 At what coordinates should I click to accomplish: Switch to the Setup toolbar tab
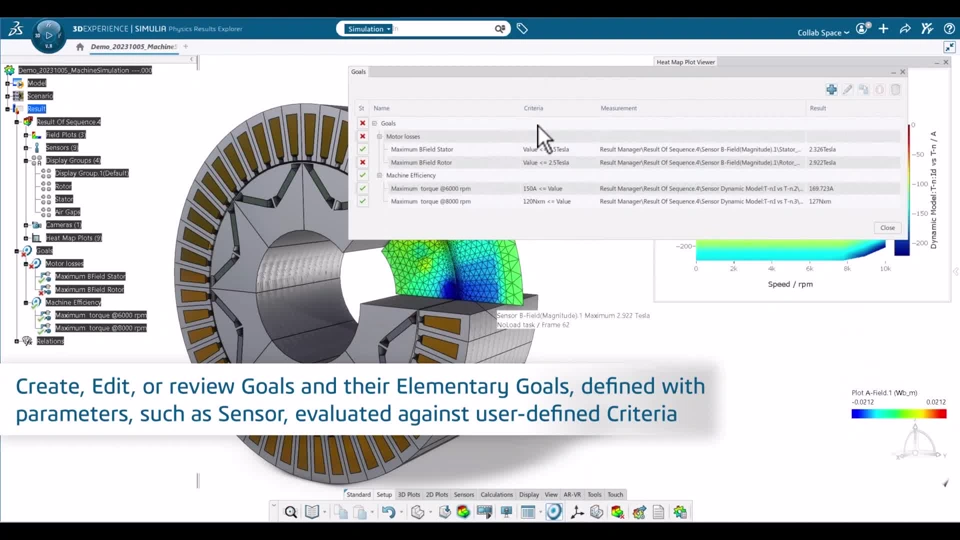click(384, 495)
